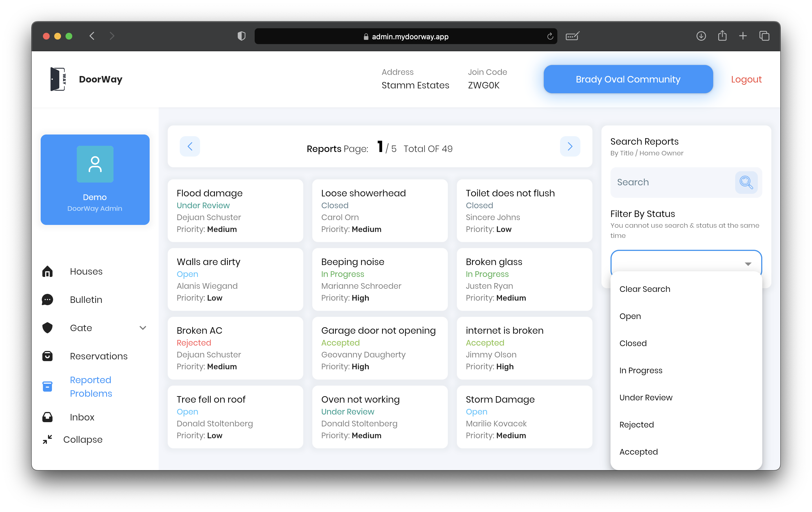Click the DoorWay logo icon
Image resolution: width=812 pixels, height=512 pixels.
pos(57,79)
